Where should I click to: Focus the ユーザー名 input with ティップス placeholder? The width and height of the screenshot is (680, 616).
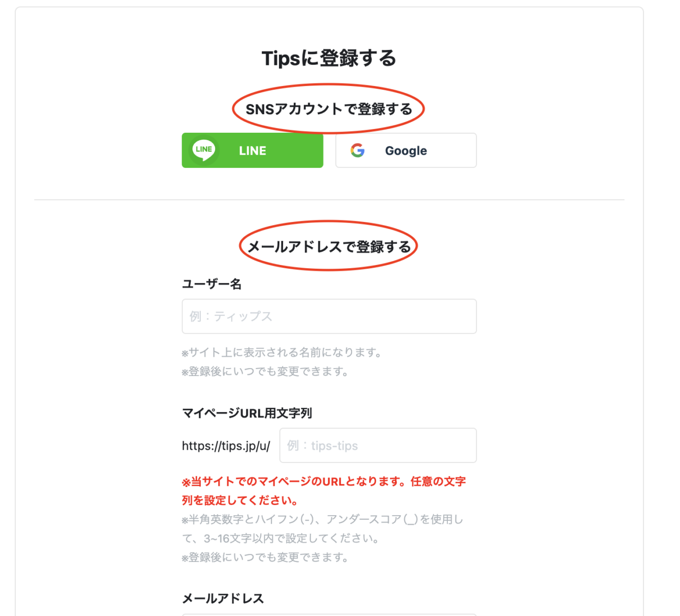click(329, 316)
